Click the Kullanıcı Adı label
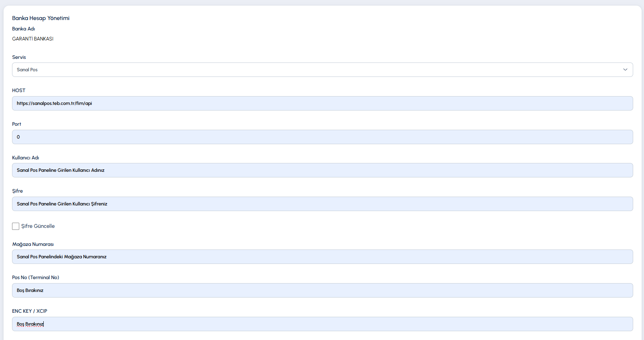Image resolution: width=644 pixels, height=340 pixels. coord(26,158)
